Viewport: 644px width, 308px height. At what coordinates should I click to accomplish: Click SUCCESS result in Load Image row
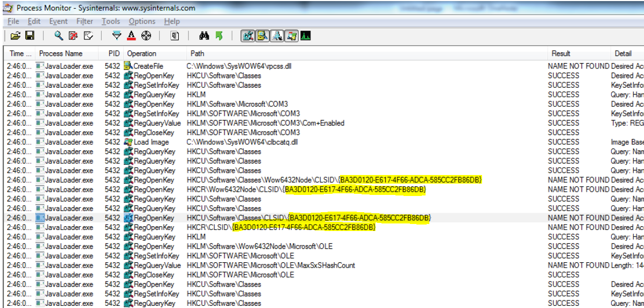[563, 142]
